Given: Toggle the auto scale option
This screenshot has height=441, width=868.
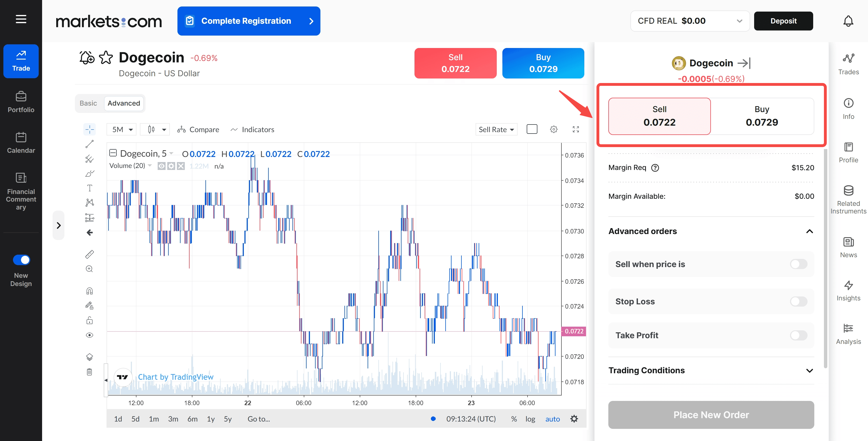Looking at the screenshot, I should [553, 419].
